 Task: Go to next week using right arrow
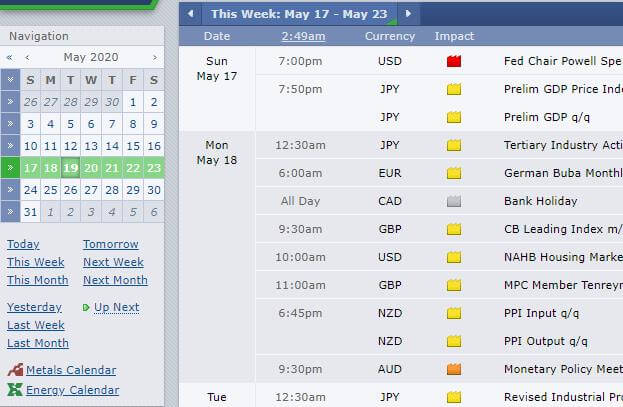coord(408,14)
